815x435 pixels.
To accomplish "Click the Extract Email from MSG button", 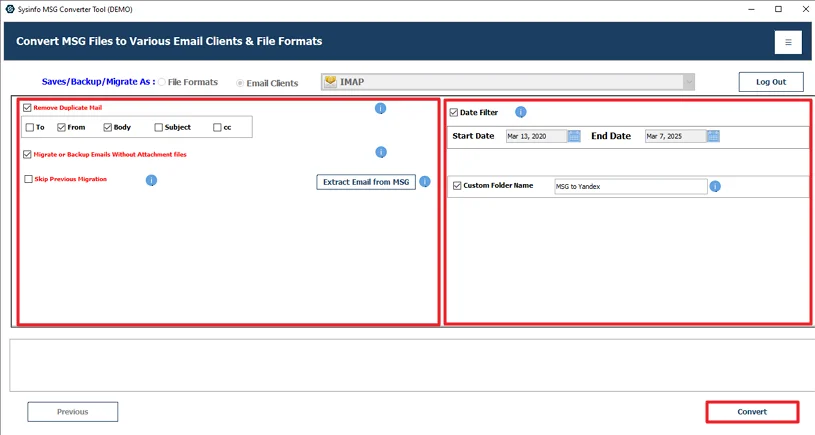I will tap(366, 182).
